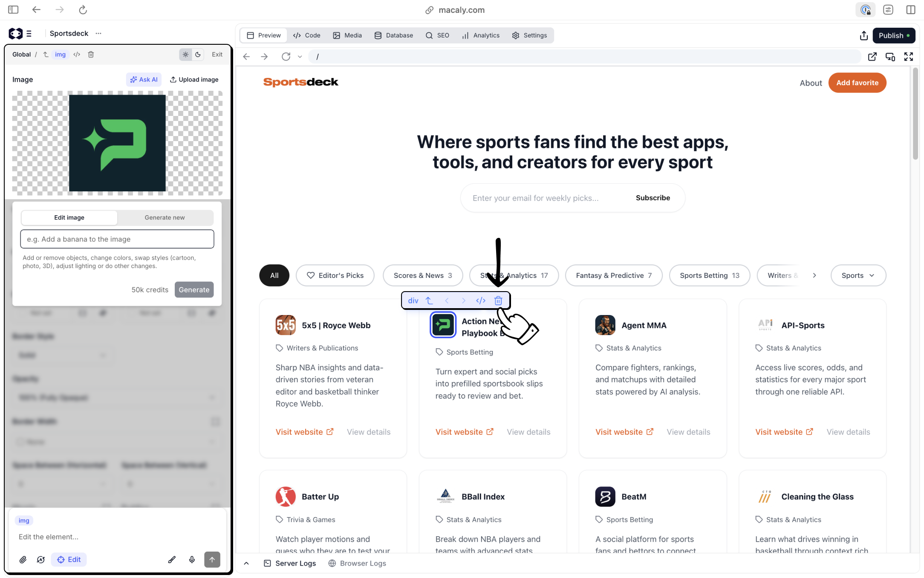This screenshot has height=578, width=924.
Task: Click the paperclip attach icon
Action: [23, 560]
